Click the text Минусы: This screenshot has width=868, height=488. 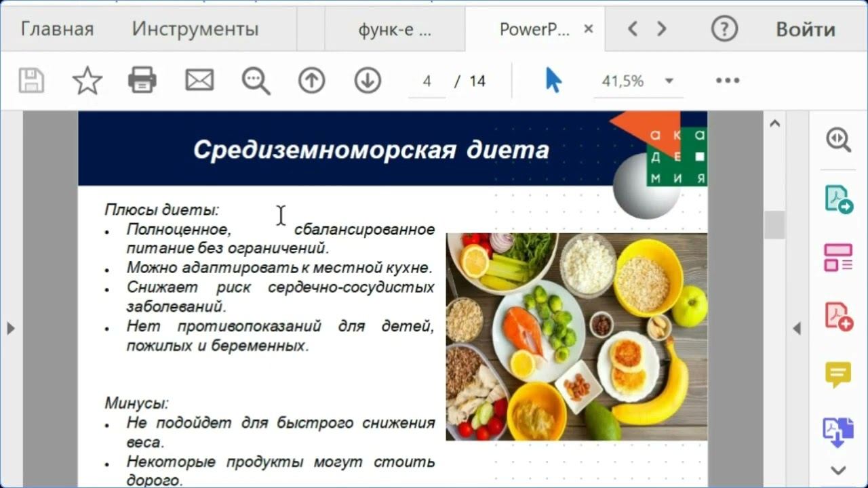click(x=137, y=403)
